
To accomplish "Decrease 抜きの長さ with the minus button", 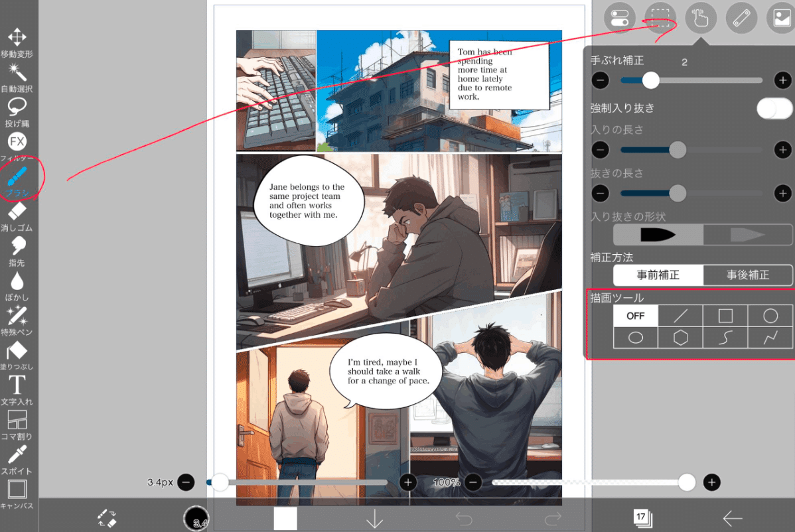I will [601, 193].
